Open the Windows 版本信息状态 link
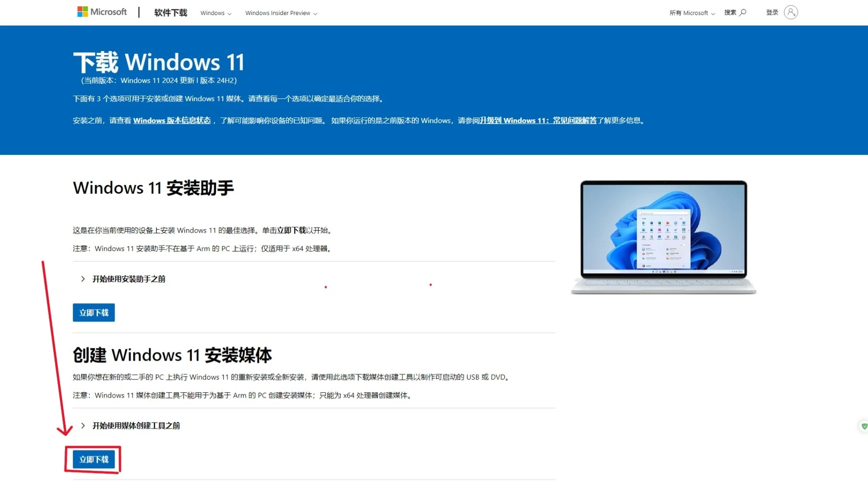The height and width of the screenshot is (481, 868). click(172, 120)
